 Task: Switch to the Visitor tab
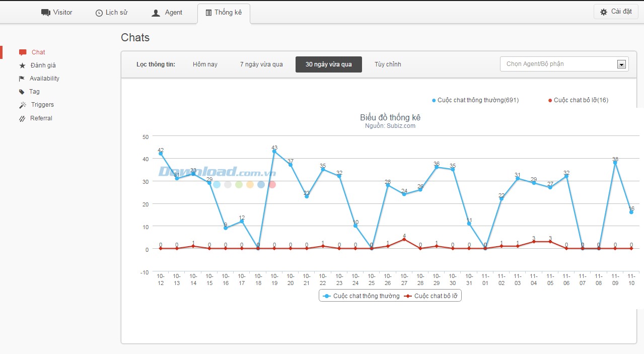pos(56,13)
